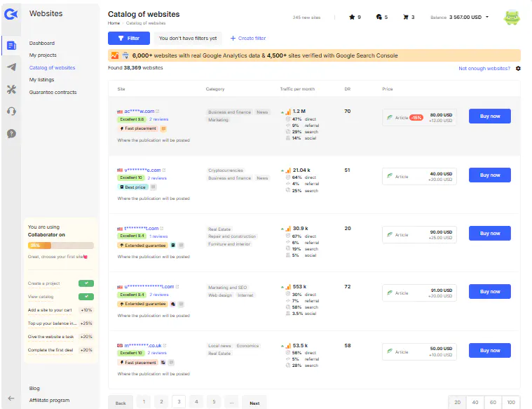This screenshot has height=409, width=532.
Task: Click the Create filter link
Action: pos(248,38)
